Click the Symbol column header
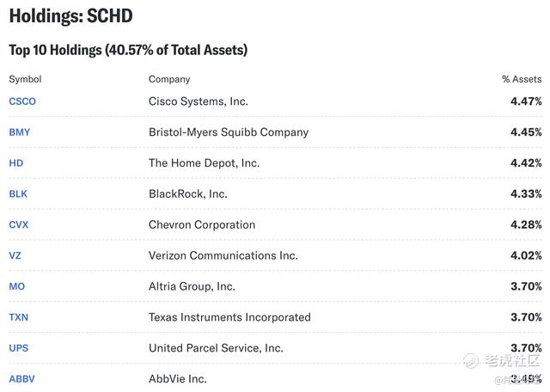Image resolution: width=550 pixels, height=392 pixels. pos(25,79)
